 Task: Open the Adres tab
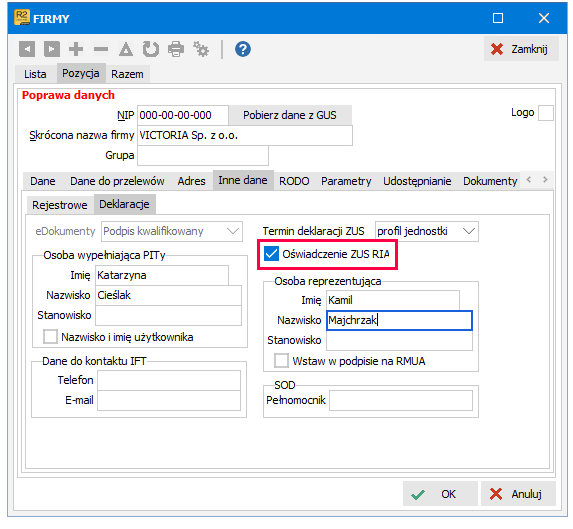pyautogui.click(x=191, y=181)
